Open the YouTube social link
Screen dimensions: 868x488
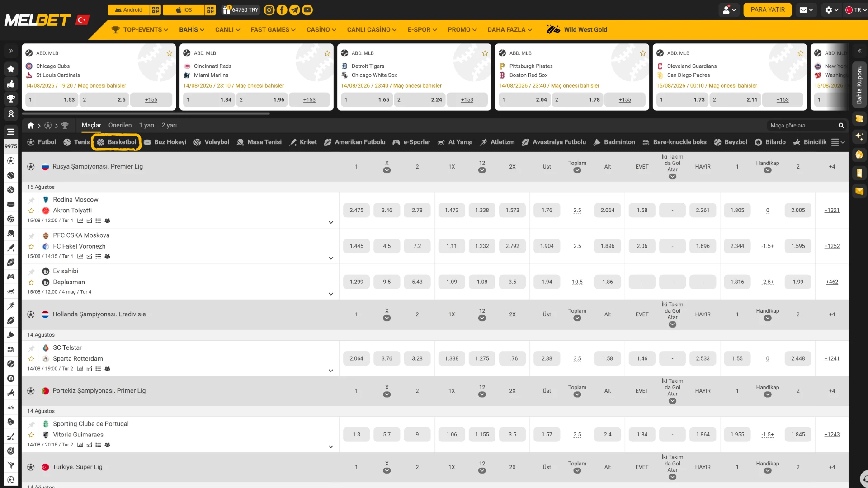tap(307, 10)
